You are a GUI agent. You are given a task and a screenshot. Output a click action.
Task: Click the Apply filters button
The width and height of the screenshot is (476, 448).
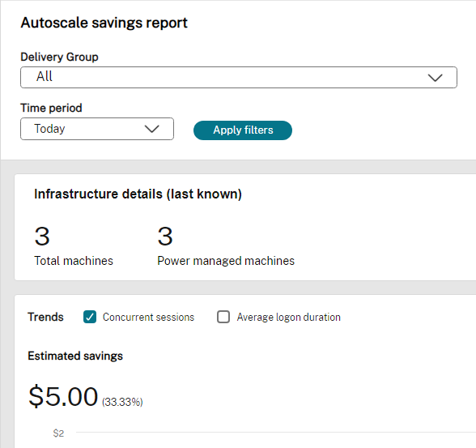point(243,130)
